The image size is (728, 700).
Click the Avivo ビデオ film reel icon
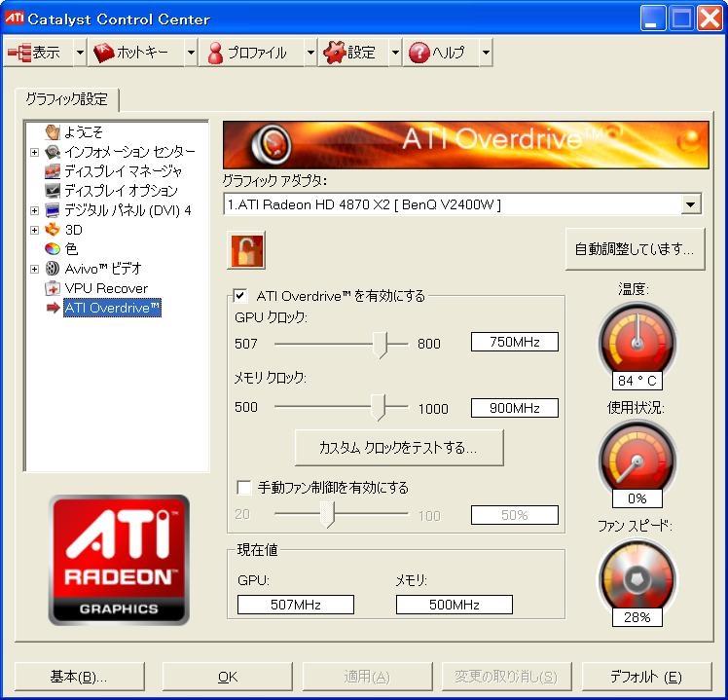click(53, 269)
